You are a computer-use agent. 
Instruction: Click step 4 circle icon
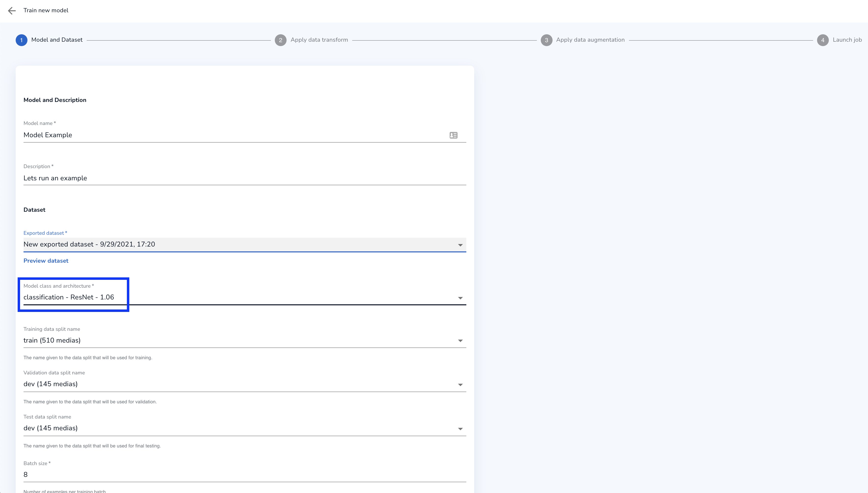[x=823, y=40]
